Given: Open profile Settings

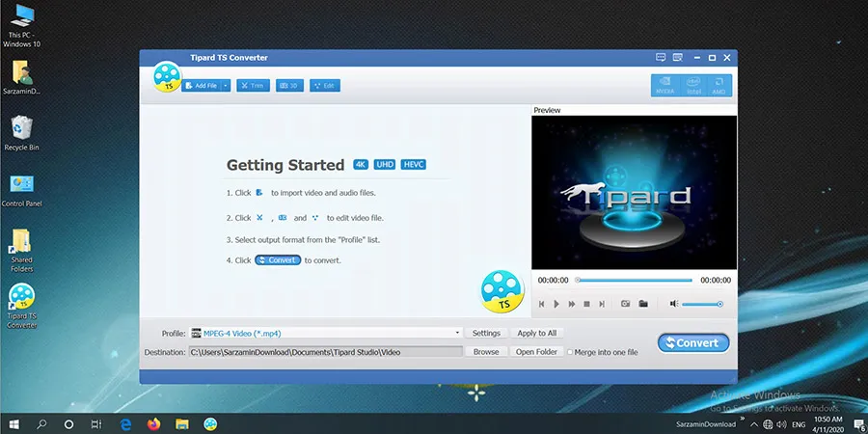Looking at the screenshot, I should pos(486,334).
